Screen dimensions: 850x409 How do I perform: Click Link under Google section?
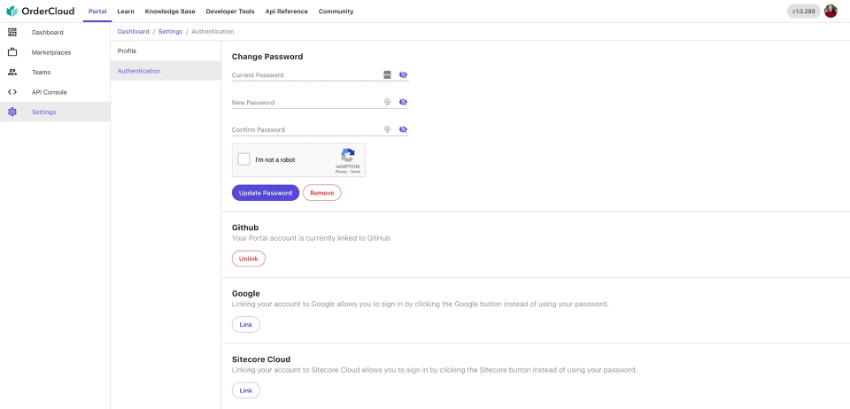(245, 325)
